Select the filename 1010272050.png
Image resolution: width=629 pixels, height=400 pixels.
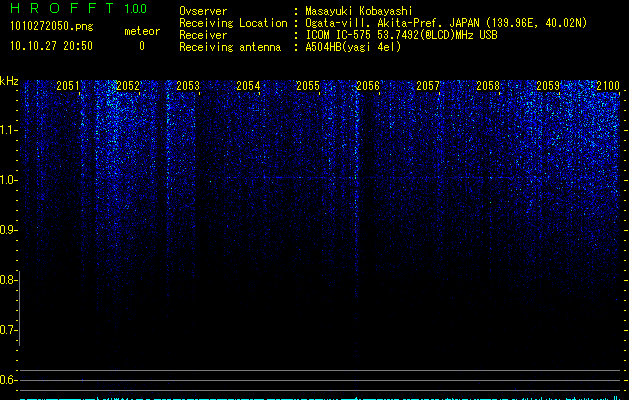(x=51, y=27)
